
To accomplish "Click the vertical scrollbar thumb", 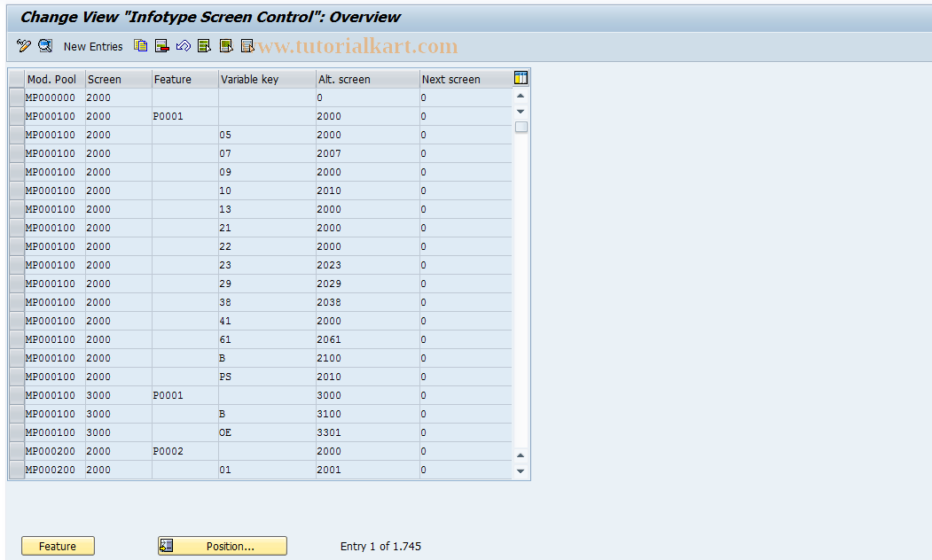I will [x=521, y=127].
